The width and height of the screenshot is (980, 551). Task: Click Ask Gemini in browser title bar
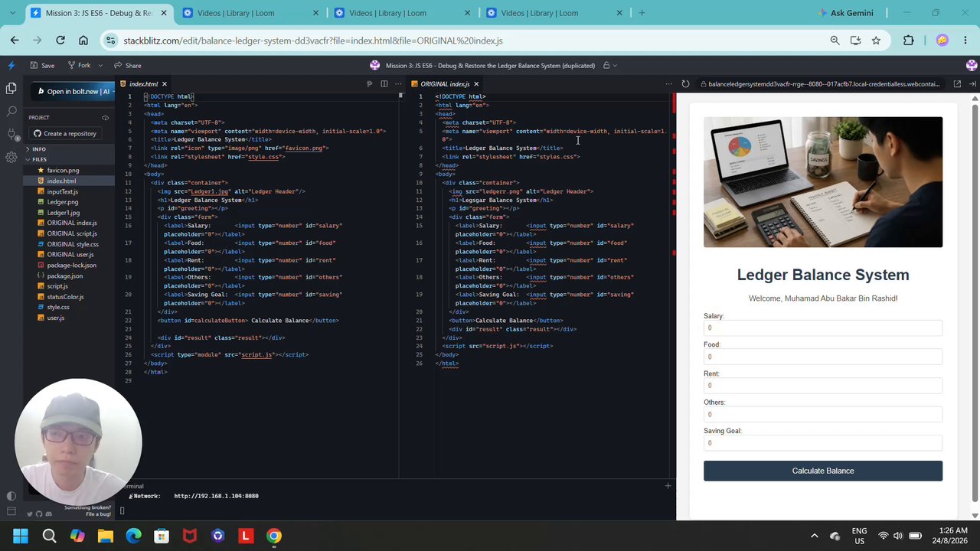point(846,13)
